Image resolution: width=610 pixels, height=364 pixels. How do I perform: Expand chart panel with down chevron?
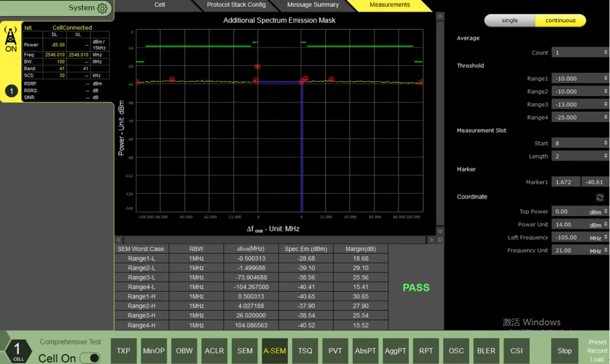440,231
